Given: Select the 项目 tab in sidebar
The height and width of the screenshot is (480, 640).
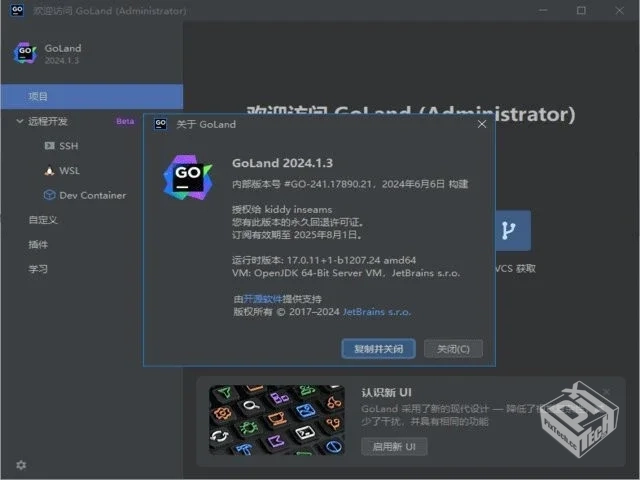Looking at the screenshot, I should (x=92, y=96).
